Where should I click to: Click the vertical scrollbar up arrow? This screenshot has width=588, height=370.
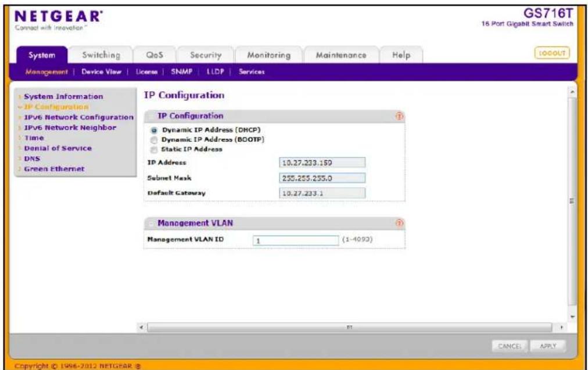point(572,92)
